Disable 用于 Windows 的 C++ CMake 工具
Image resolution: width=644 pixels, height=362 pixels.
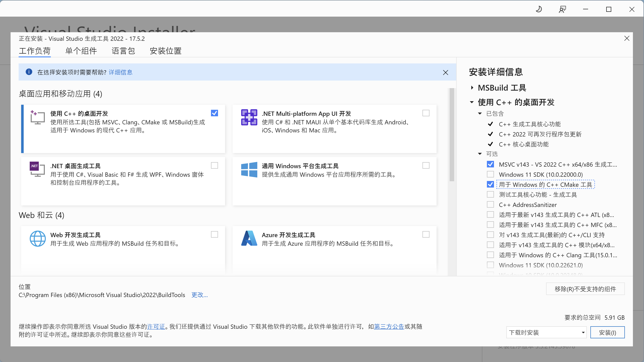[x=490, y=184]
